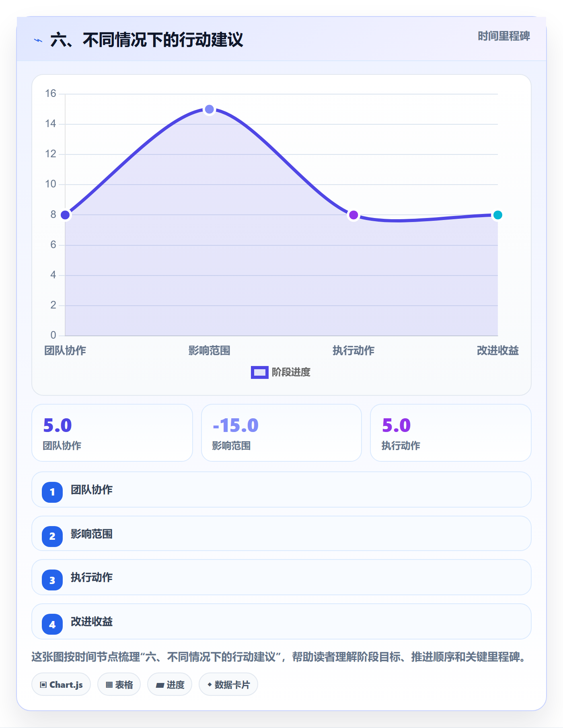Screen dimensions: 563x728
Task: Click the 执行动作 x-axis label
Action: pyautogui.click(x=353, y=351)
